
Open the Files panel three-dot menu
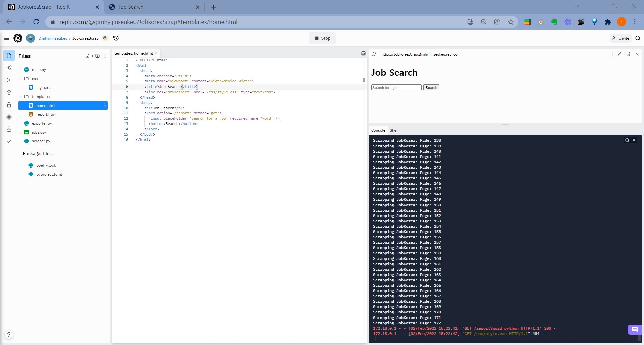click(105, 56)
